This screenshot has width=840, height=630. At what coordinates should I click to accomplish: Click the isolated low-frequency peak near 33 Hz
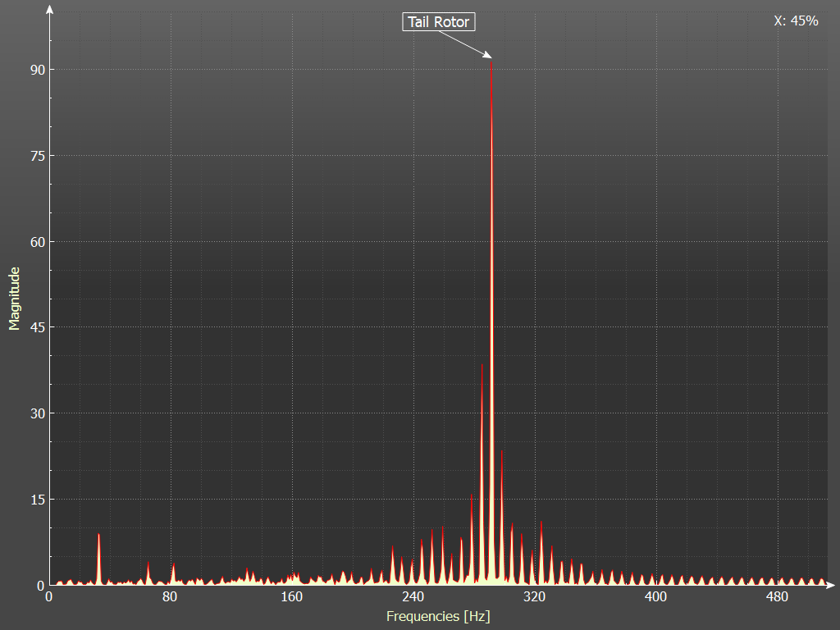pos(99,536)
